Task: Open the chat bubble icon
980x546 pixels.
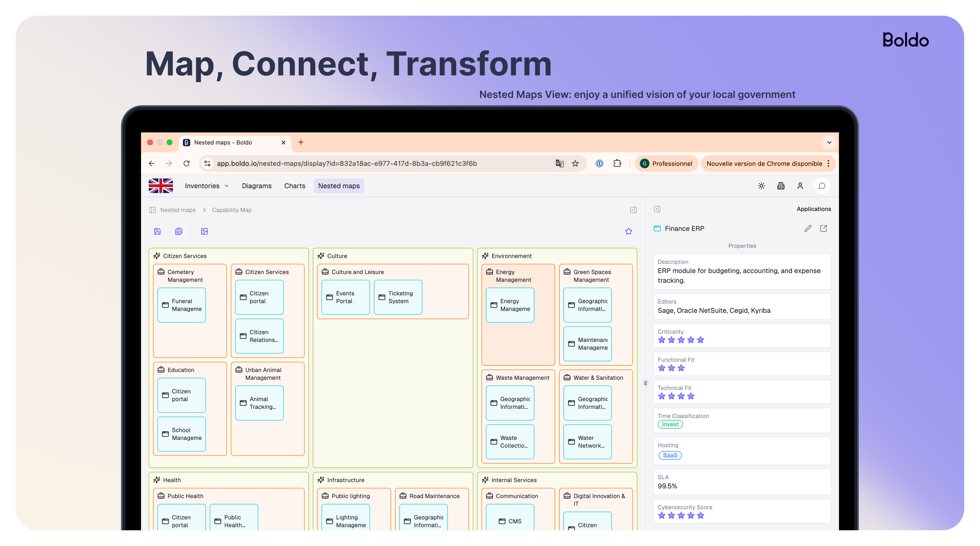Action: click(822, 186)
